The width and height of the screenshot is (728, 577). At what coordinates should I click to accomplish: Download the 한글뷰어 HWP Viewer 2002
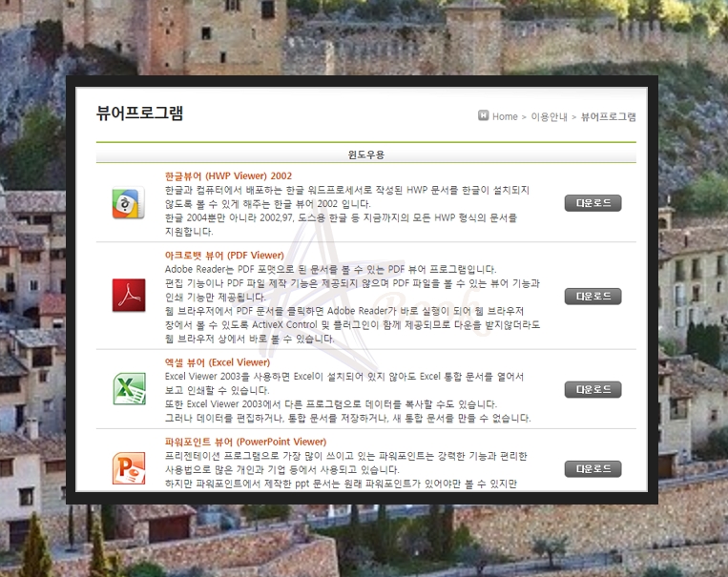coord(593,203)
